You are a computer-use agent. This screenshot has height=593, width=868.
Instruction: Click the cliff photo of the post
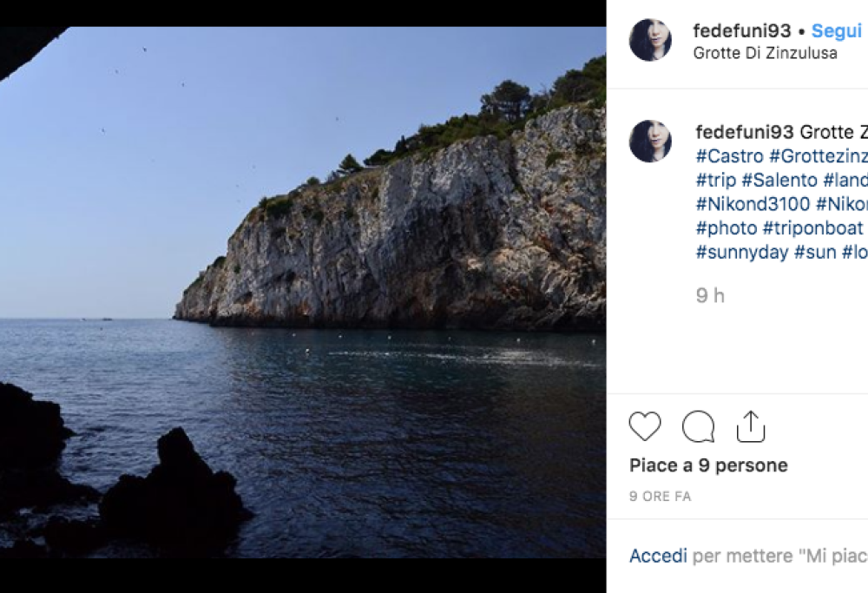(x=304, y=295)
